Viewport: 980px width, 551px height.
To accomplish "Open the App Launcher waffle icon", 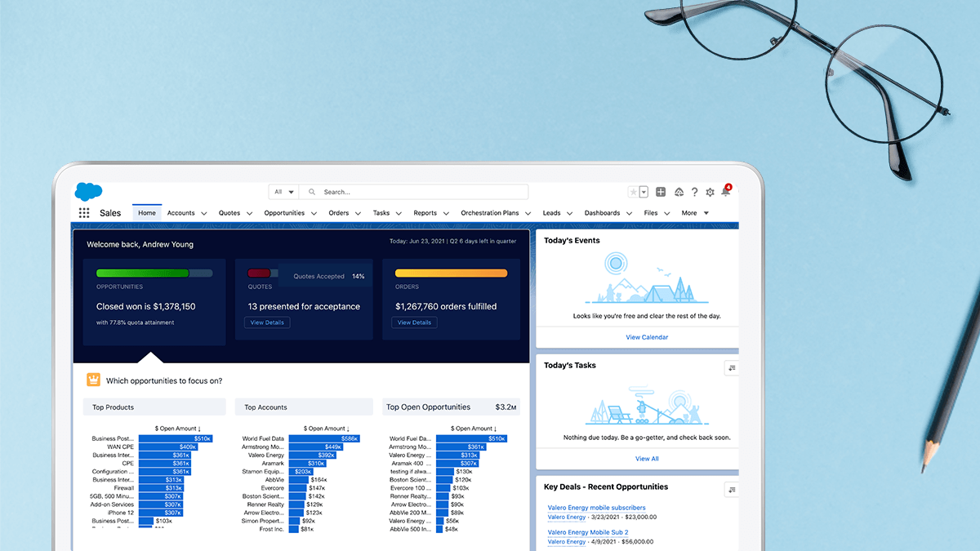I will 83,212.
